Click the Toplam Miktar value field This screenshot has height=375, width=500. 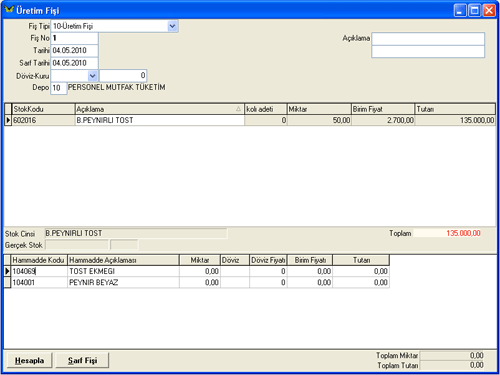[452, 356]
